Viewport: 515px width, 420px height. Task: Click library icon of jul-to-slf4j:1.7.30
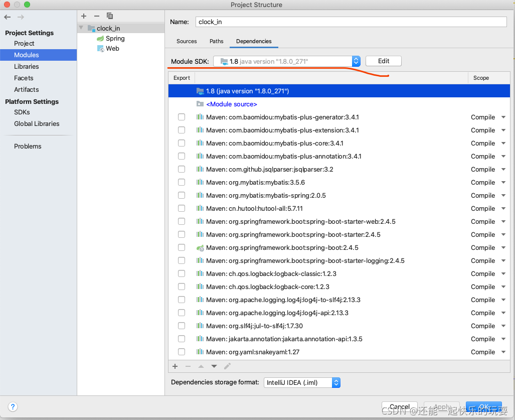pos(200,326)
